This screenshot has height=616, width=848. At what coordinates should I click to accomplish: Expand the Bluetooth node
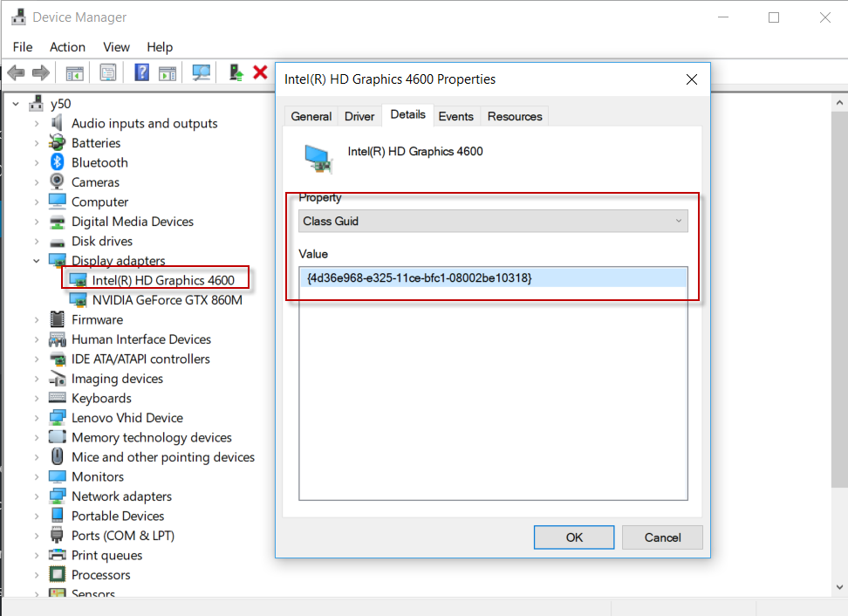pyautogui.click(x=37, y=162)
